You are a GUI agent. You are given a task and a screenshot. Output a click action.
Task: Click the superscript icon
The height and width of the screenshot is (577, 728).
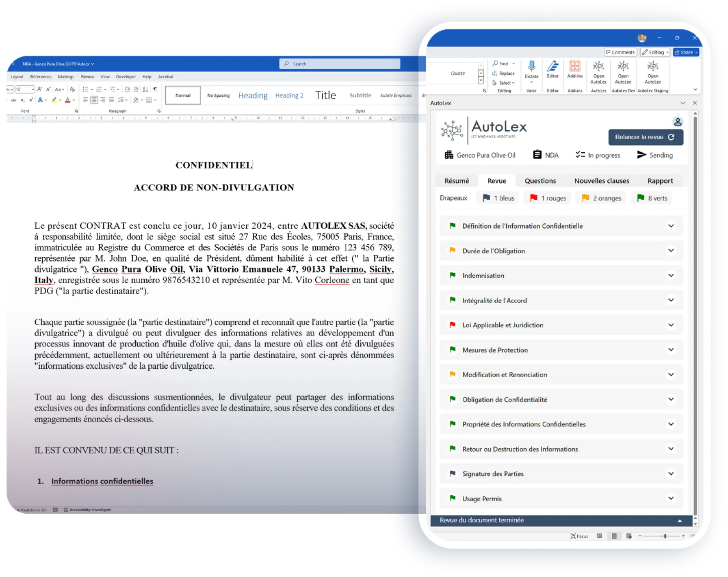(31, 100)
